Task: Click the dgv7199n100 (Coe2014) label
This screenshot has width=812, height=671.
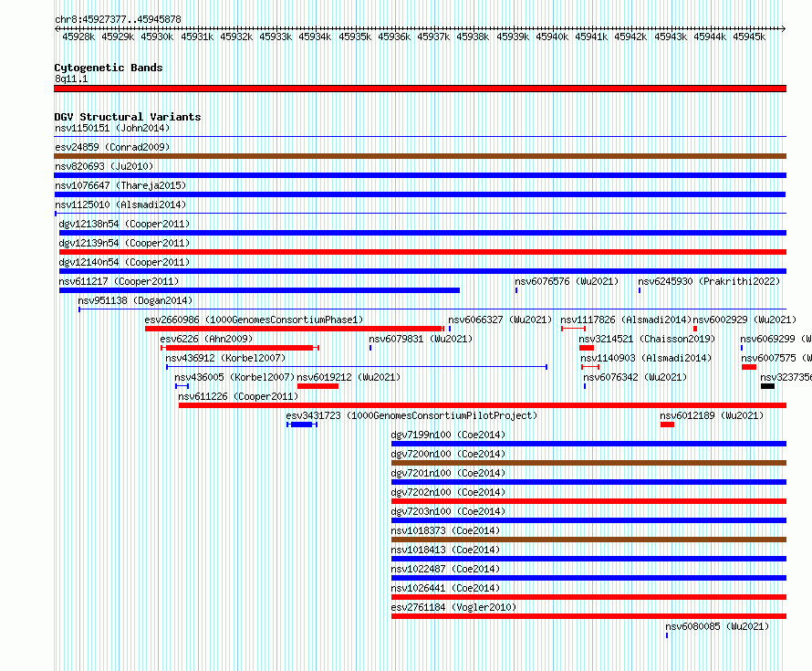Action: (x=448, y=435)
